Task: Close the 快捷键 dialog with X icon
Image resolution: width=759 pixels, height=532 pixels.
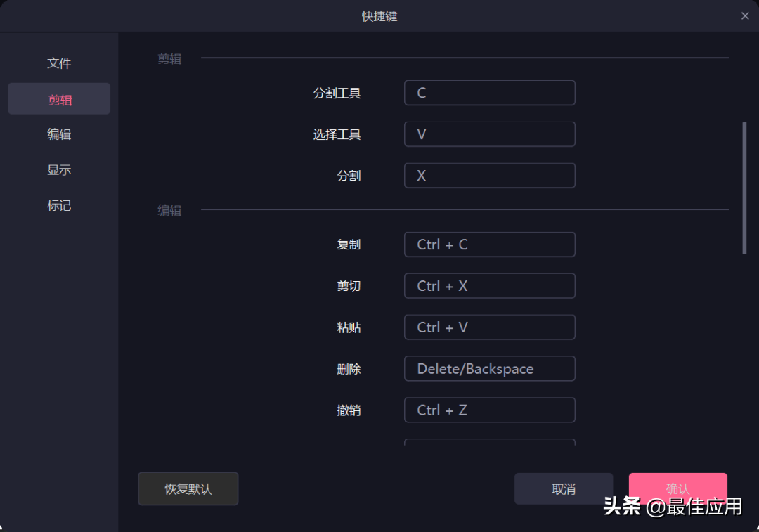Action: pos(744,16)
